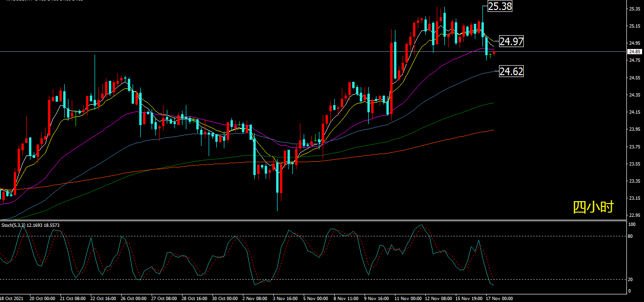
Task: Click the 11 Nov 00:00 time label
Action: tap(408, 298)
